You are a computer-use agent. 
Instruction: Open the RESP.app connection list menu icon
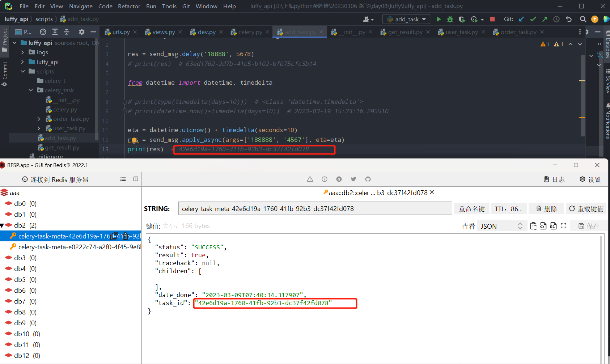click(x=123, y=179)
